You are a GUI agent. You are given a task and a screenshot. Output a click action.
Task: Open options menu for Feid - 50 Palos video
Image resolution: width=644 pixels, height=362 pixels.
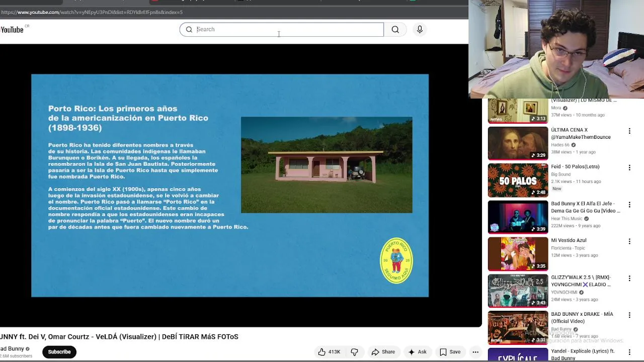629,167
